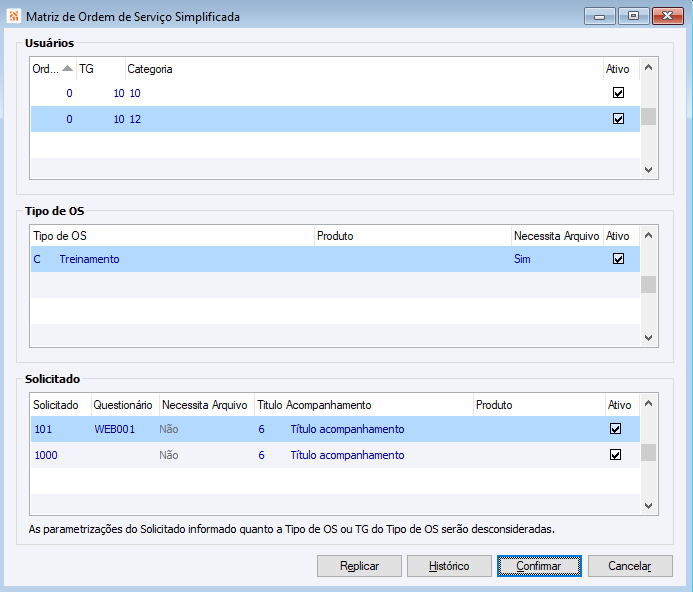The image size is (693, 592).
Task: Confirm with the Confirmar button
Action: click(x=539, y=566)
